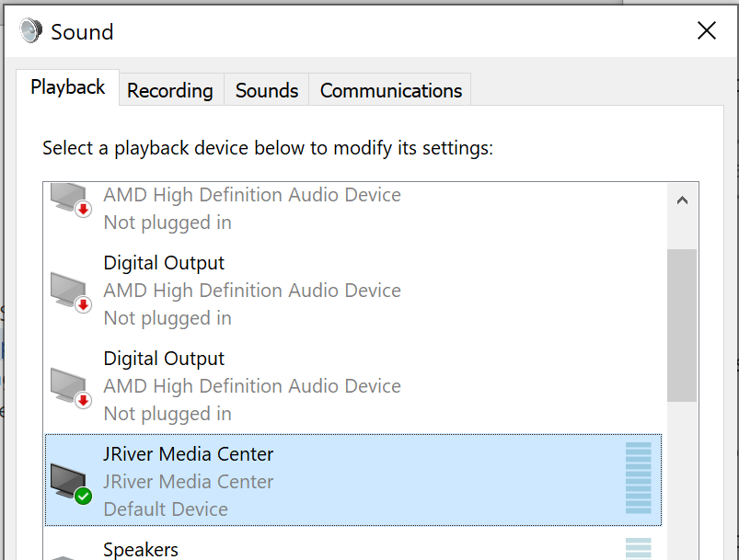Click the device list scrollbar thumb
Image resolution: width=739 pixels, height=560 pixels.
click(682, 326)
